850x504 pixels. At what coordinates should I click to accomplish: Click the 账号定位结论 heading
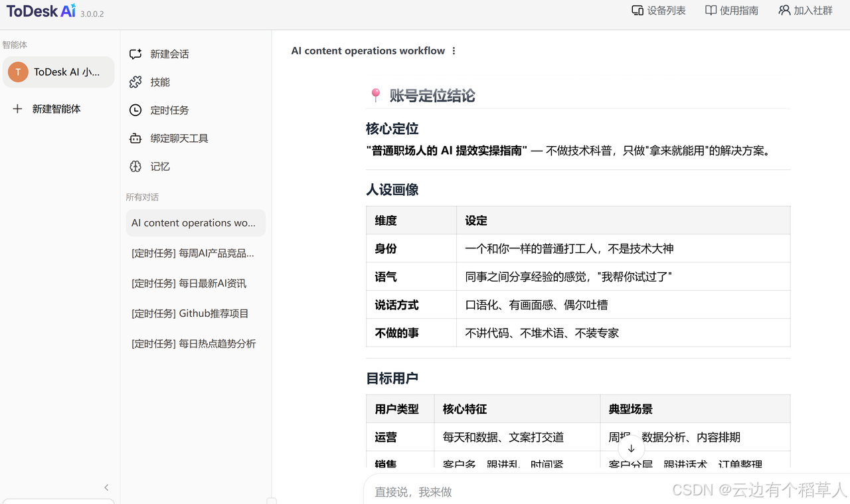pyautogui.click(x=432, y=96)
